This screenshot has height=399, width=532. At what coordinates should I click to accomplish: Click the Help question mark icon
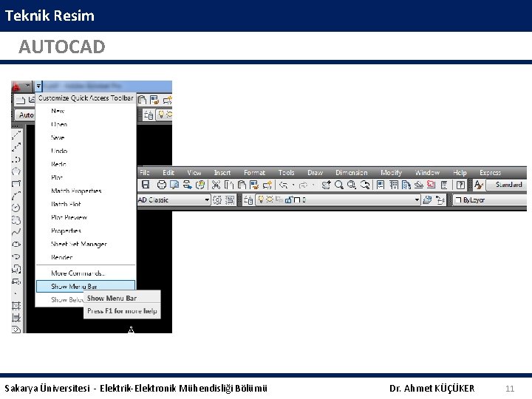click(460, 185)
